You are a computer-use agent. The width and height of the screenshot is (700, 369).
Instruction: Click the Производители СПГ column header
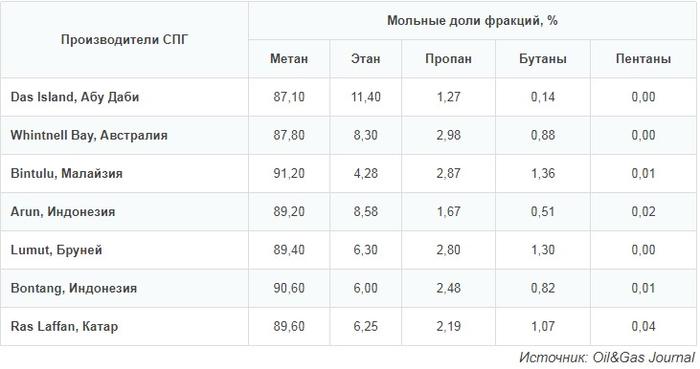click(x=125, y=40)
